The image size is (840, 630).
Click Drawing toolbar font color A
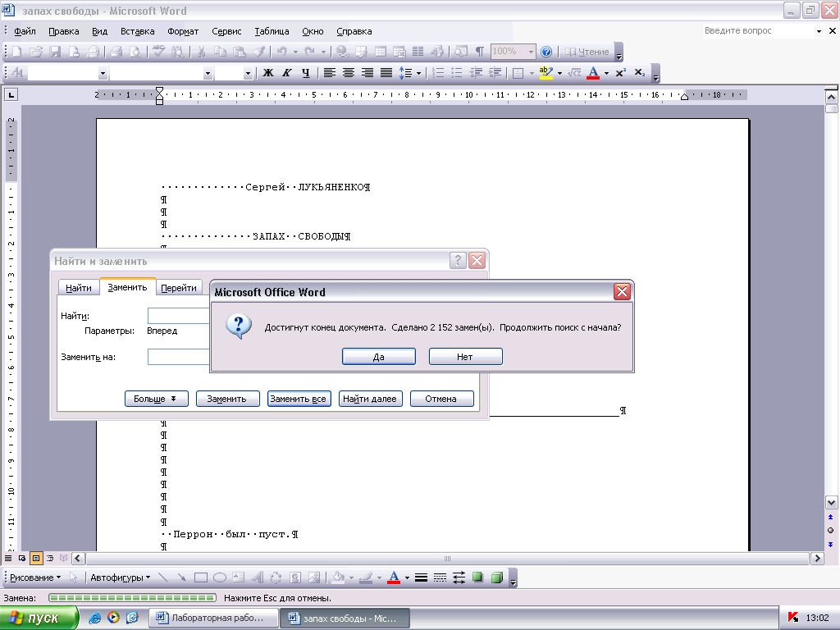click(394, 577)
